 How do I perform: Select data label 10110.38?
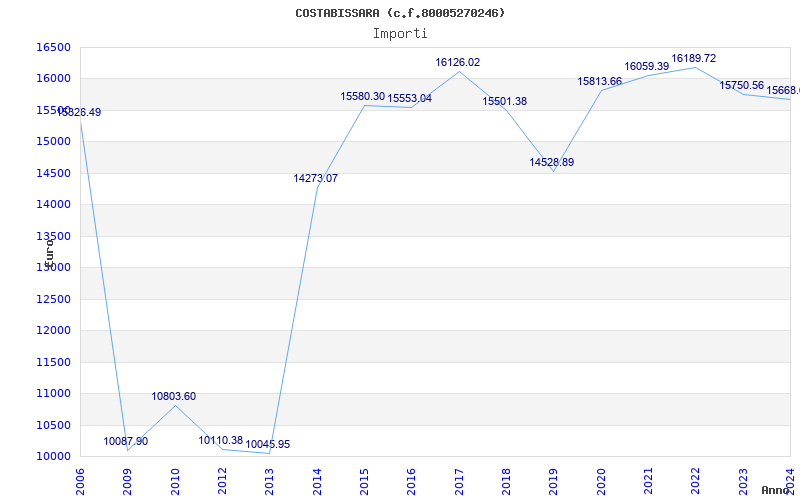(x=220, y=440)
